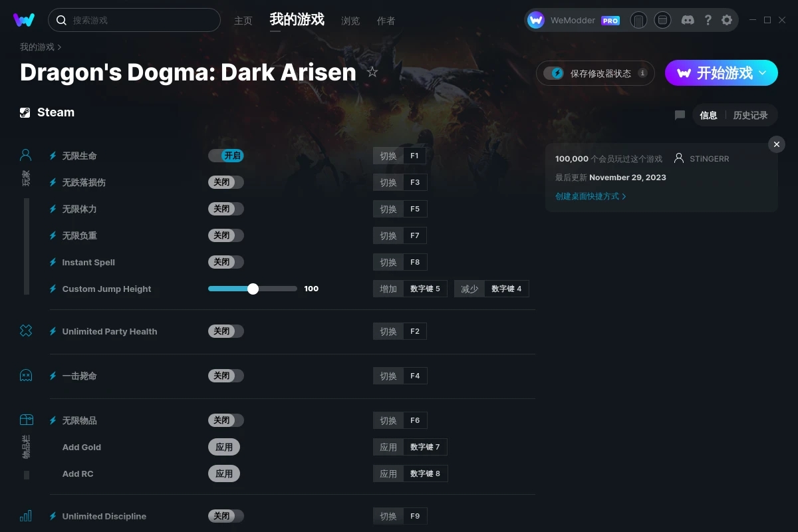Viewport: 798px width, 532px height.
Task: Toggle 保存修改器状态 switch
Action: [553, 73]
